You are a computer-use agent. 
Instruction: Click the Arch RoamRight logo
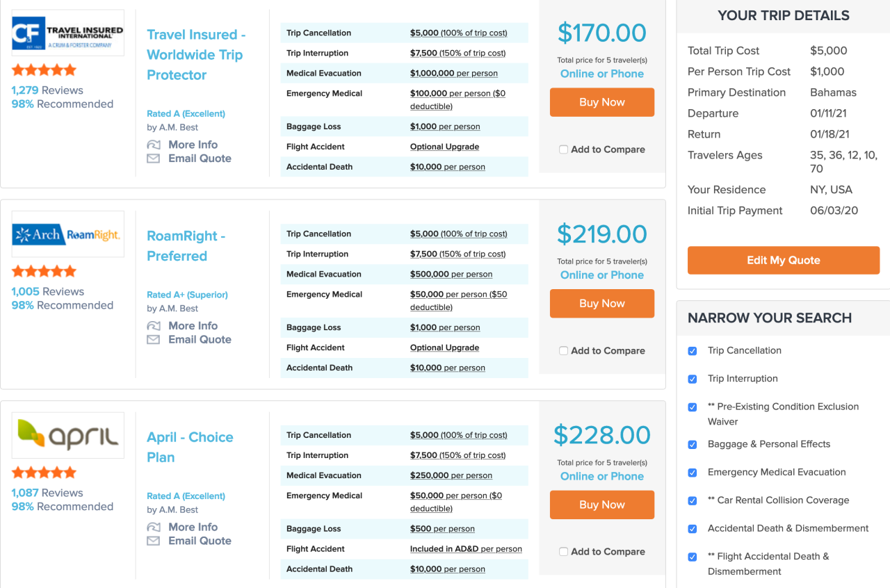pos(67,234)
